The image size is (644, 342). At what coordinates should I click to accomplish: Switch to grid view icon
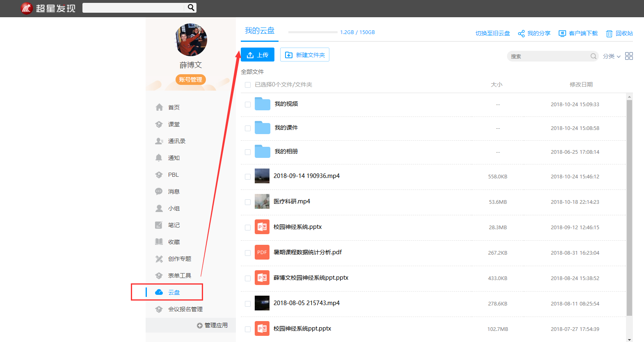[629, 56]
